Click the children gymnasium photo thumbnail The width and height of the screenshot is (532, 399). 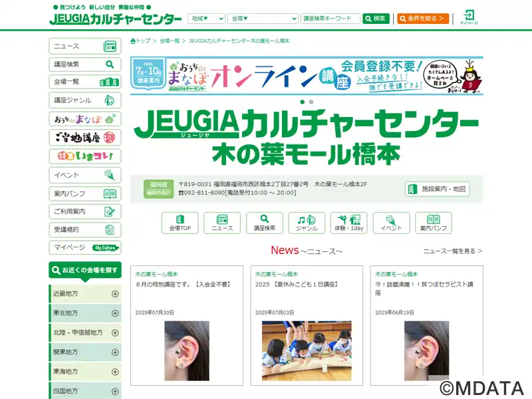pos(307,351)
